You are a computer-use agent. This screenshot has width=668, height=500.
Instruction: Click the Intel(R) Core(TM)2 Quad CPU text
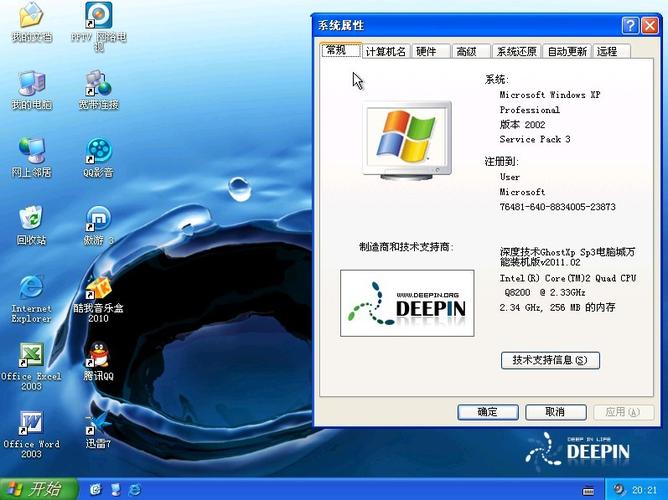[568, 278]
